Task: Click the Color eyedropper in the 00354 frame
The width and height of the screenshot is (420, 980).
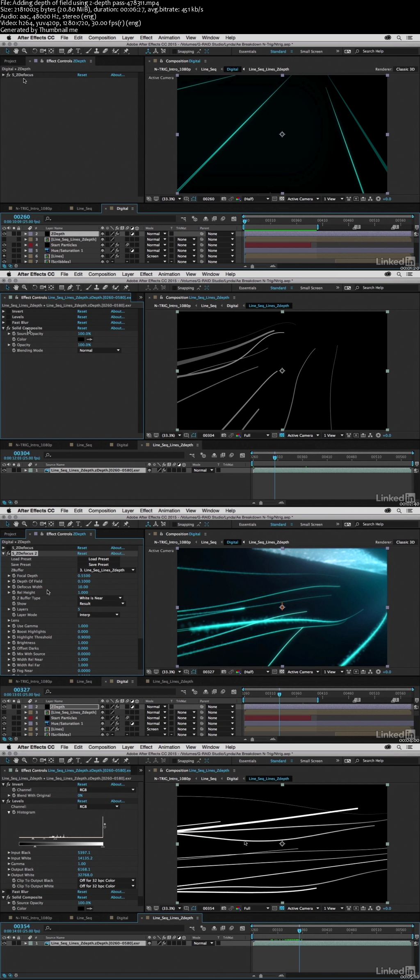Action: click(x=89, y=908)
